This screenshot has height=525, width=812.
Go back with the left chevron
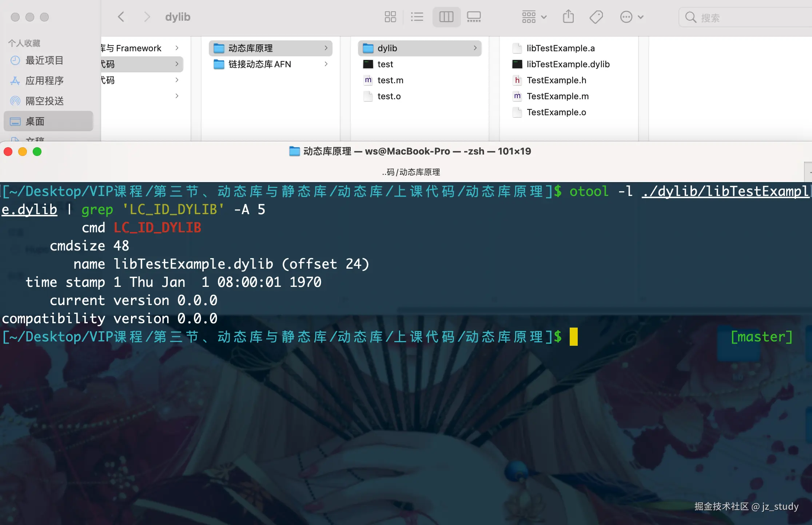pos(121,17)
